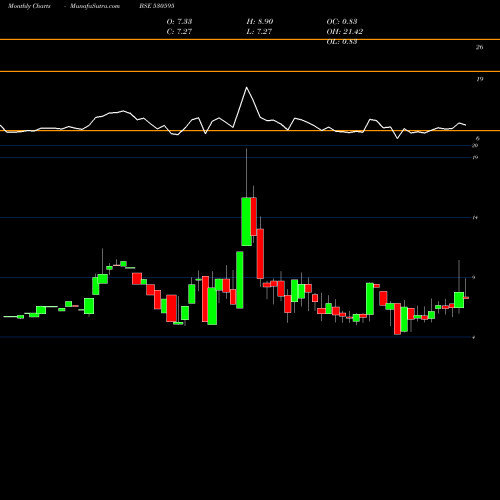Click the 6 indicator axis label
The image size is (500, 500).
(478, 139)
